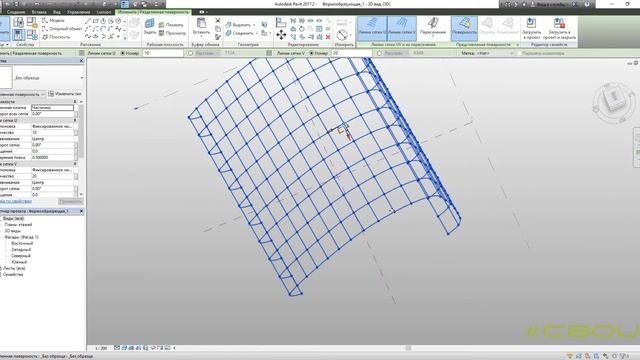
Task: Click the Применить button in properties
Action: pyautogui.click(x=71, y=201)
